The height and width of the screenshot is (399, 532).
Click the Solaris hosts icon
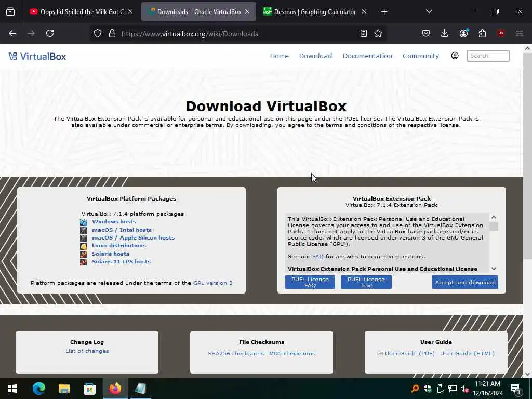84,254
